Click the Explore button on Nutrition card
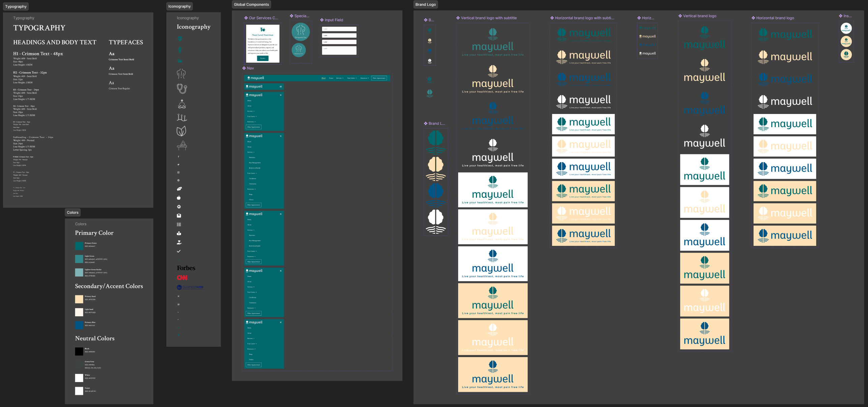Screen dimensions: 868x407 click(x=263, y=58)
